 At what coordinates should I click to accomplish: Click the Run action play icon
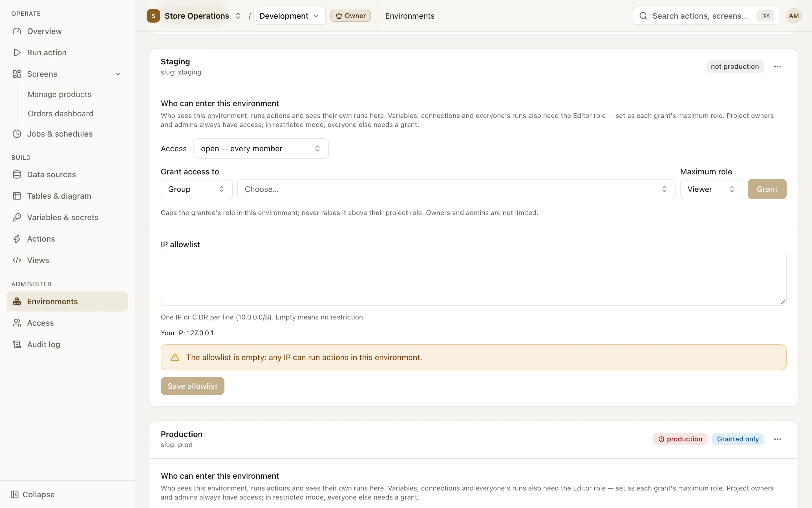[17, 53]
